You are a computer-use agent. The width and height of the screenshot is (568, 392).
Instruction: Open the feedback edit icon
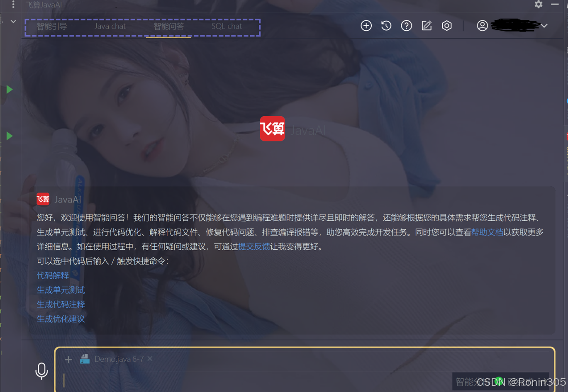coord(427,25)
